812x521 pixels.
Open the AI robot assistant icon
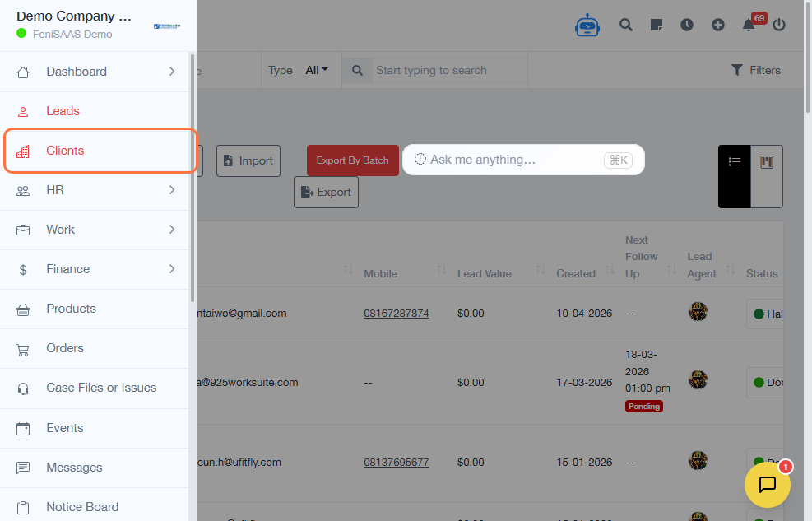click(587, 25)
